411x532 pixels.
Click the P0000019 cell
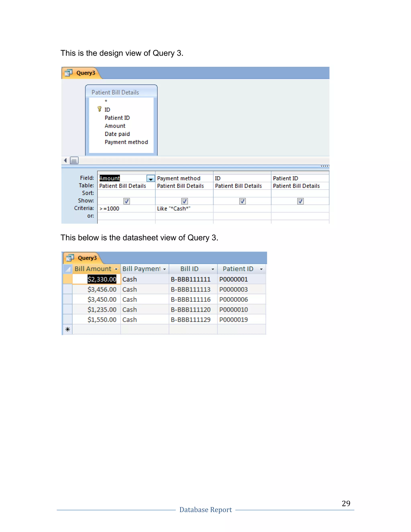click(242, 320)
